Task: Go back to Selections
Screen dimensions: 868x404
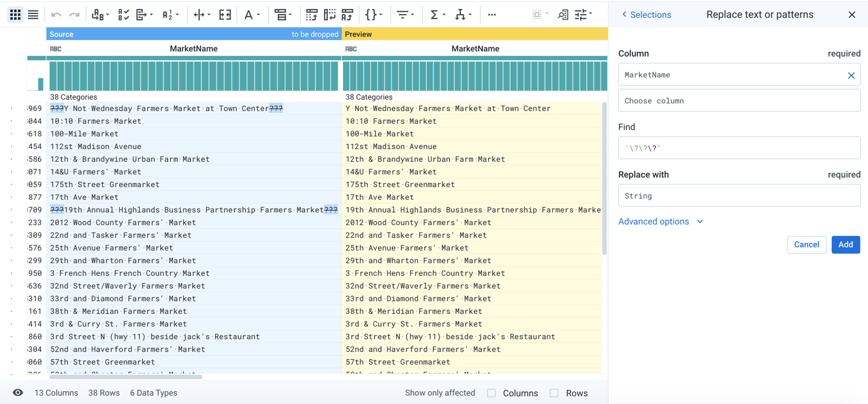Action: (x=646, y=14)
